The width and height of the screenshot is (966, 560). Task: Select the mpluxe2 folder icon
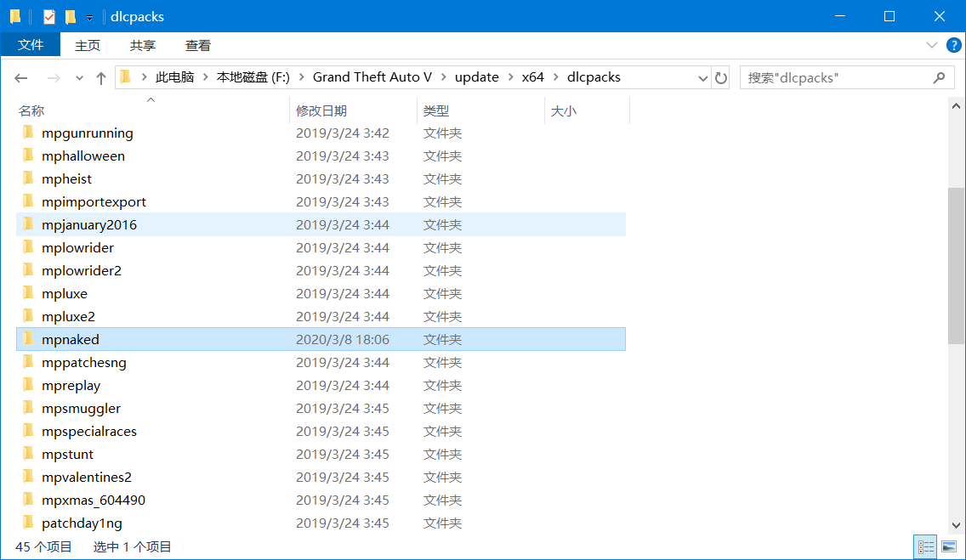[x=28, y=316]
